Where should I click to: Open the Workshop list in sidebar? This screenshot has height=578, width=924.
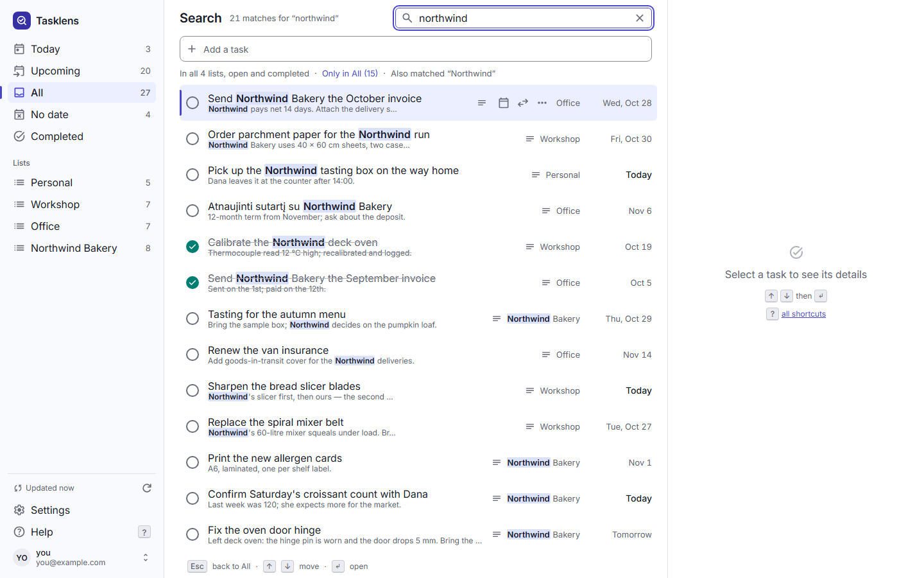point(82,204)
